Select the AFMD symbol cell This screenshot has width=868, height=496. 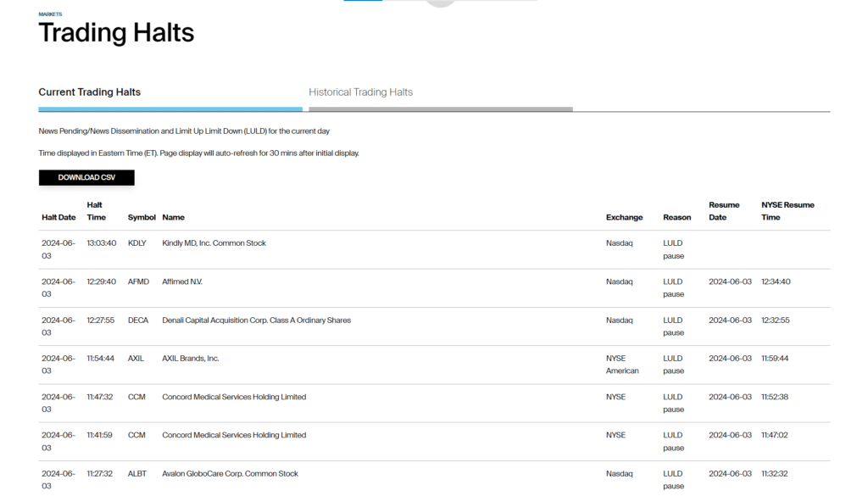pos(138,281)
